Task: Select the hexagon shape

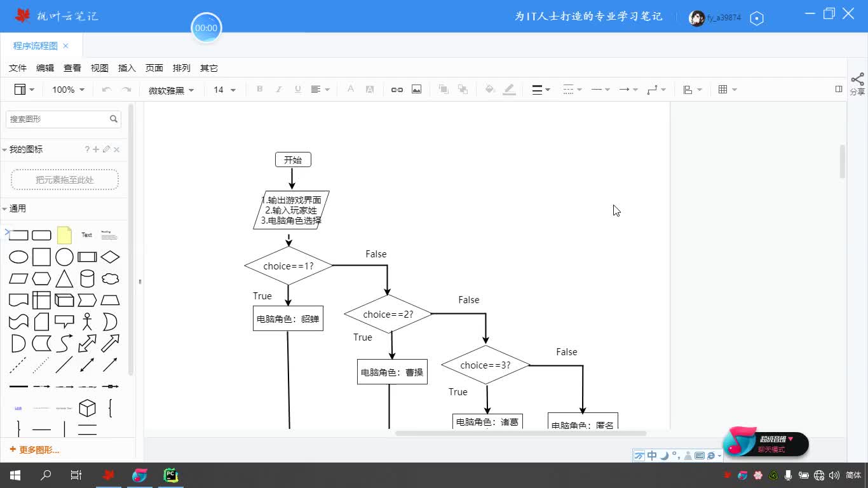Action: click(x=41, y=278)
